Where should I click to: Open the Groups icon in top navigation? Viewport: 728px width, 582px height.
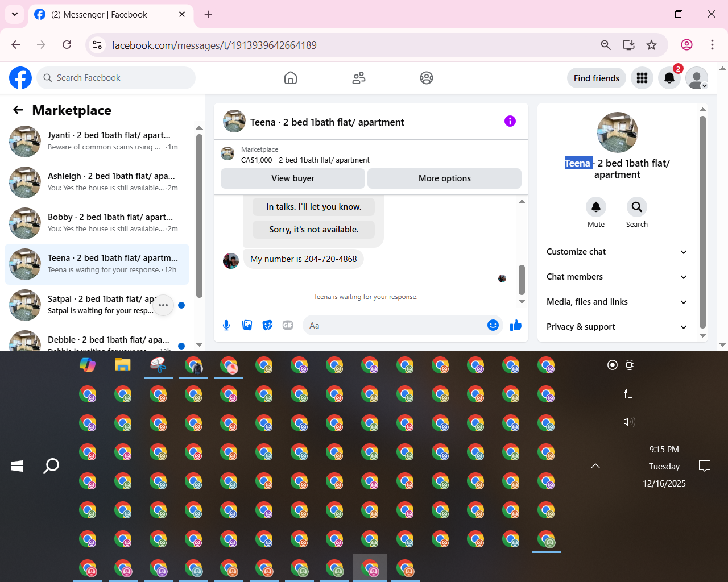coord(427,78)
